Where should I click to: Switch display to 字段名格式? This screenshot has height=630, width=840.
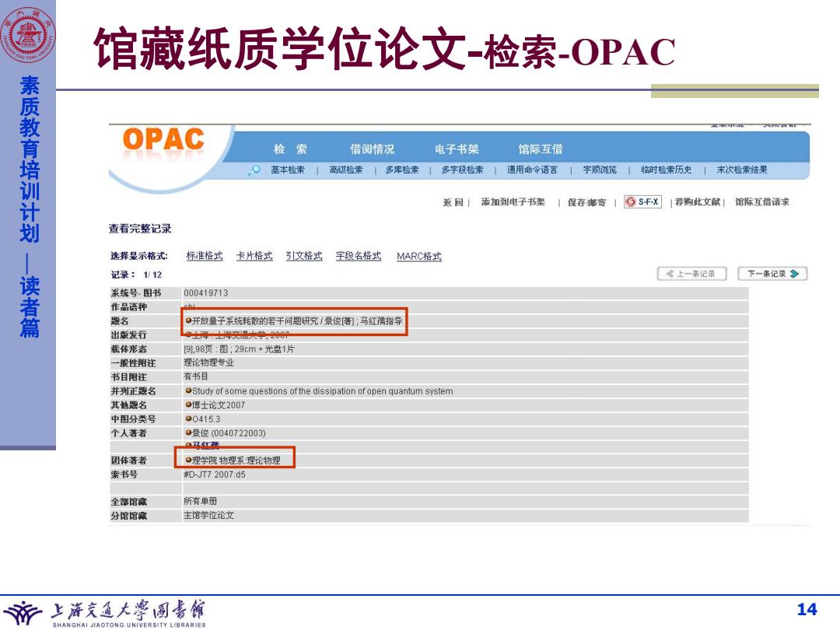[x=359, y=256]
